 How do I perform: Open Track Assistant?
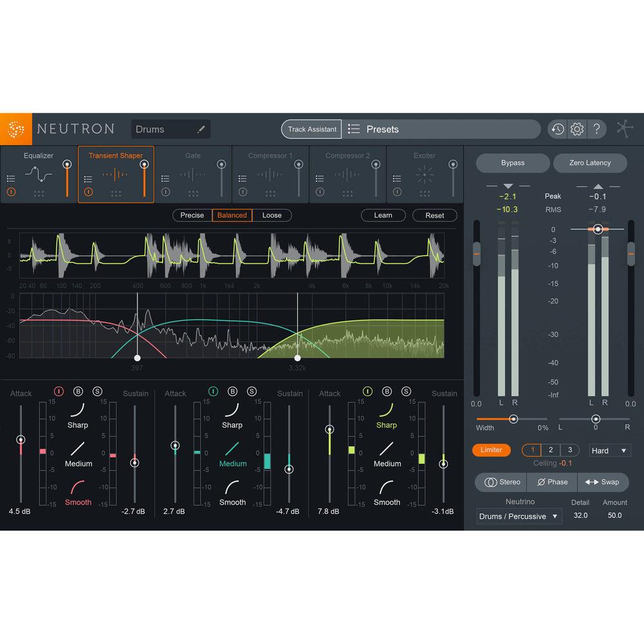coord(311,129)
